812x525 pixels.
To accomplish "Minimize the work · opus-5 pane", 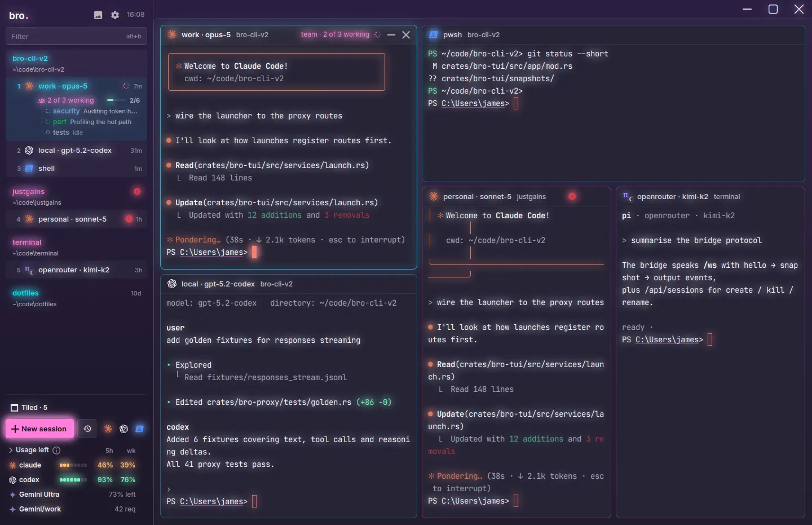I will pos(391,35).
